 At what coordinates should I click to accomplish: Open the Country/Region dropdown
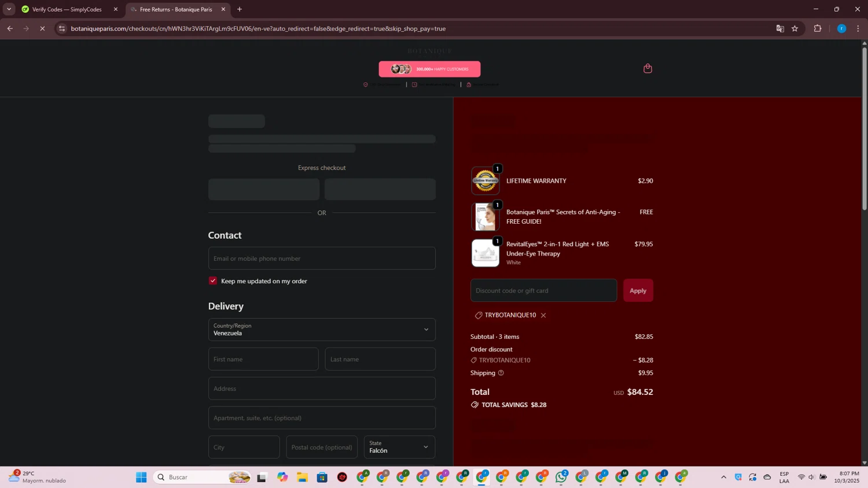click(322, 330)
